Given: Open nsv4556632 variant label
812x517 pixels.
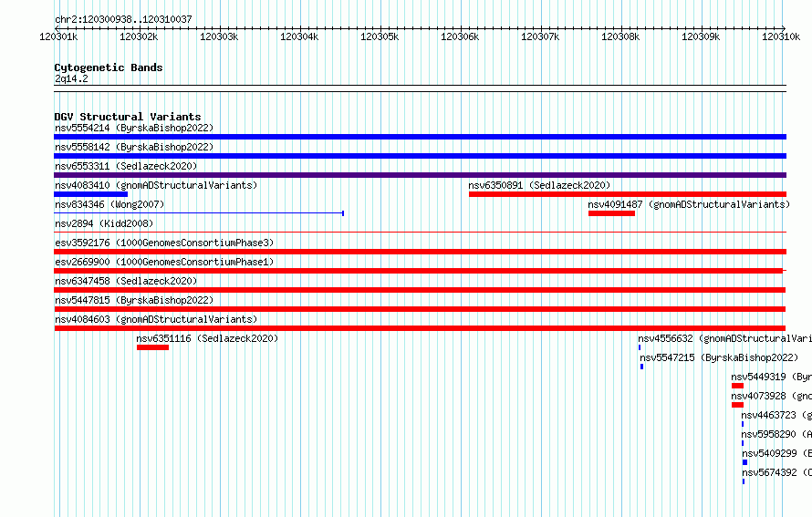Looking at the screenshot, I should coord(725,338).
